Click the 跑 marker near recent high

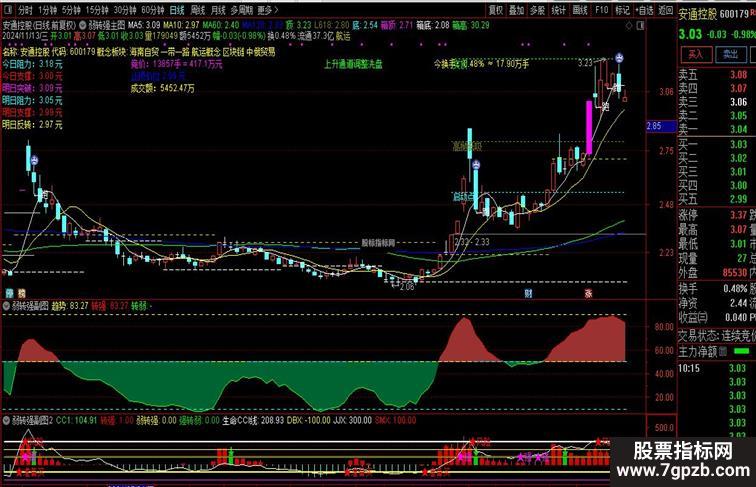(606, 106)
